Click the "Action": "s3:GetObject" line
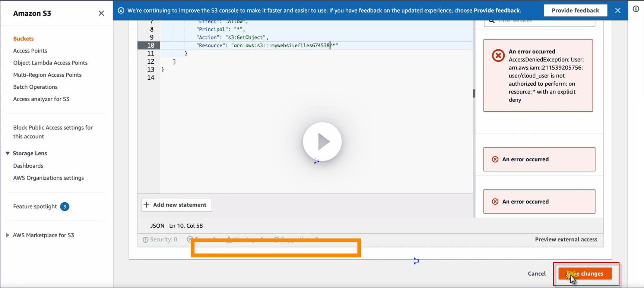This screenshot has height=288, width=644. [x=232, y=37]
